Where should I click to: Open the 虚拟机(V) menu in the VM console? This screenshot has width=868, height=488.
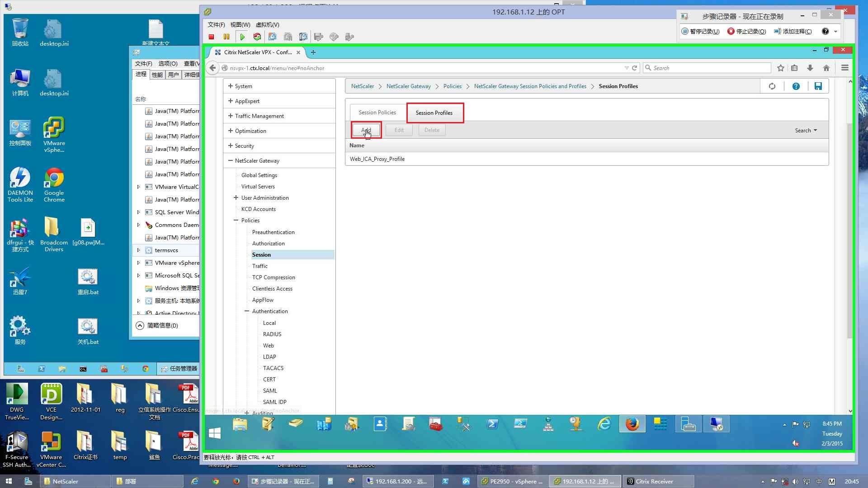pos(267,25)
